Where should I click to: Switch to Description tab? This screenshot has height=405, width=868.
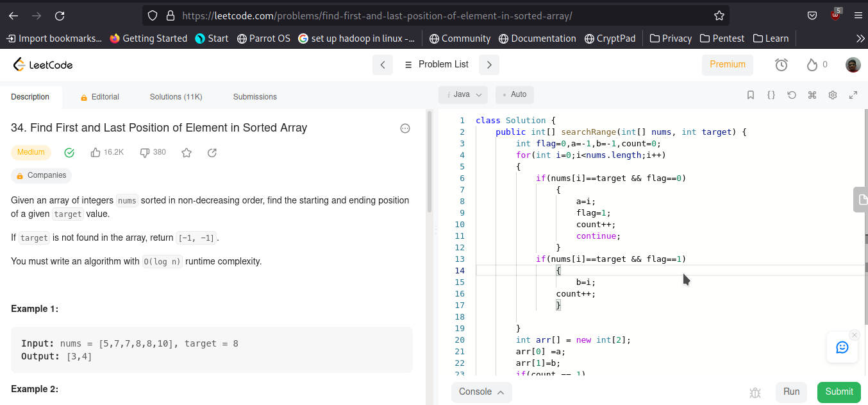[30, 97]
